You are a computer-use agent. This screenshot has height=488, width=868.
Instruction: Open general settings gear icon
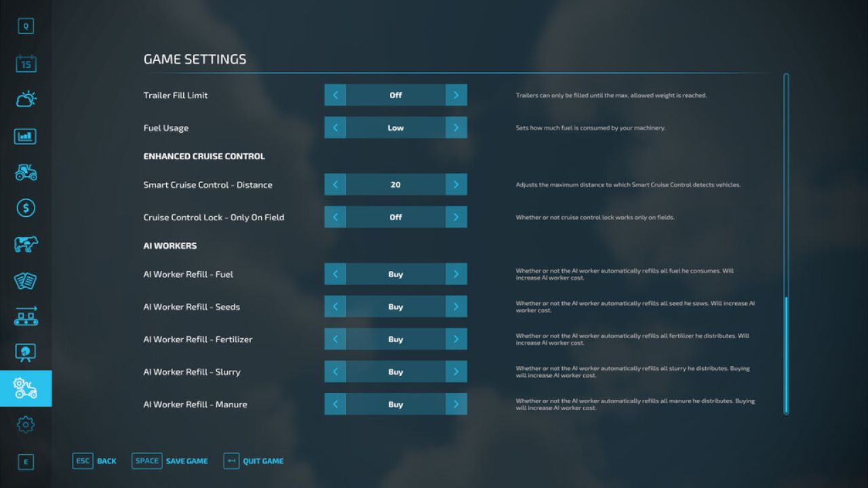(x=26, y=425)
